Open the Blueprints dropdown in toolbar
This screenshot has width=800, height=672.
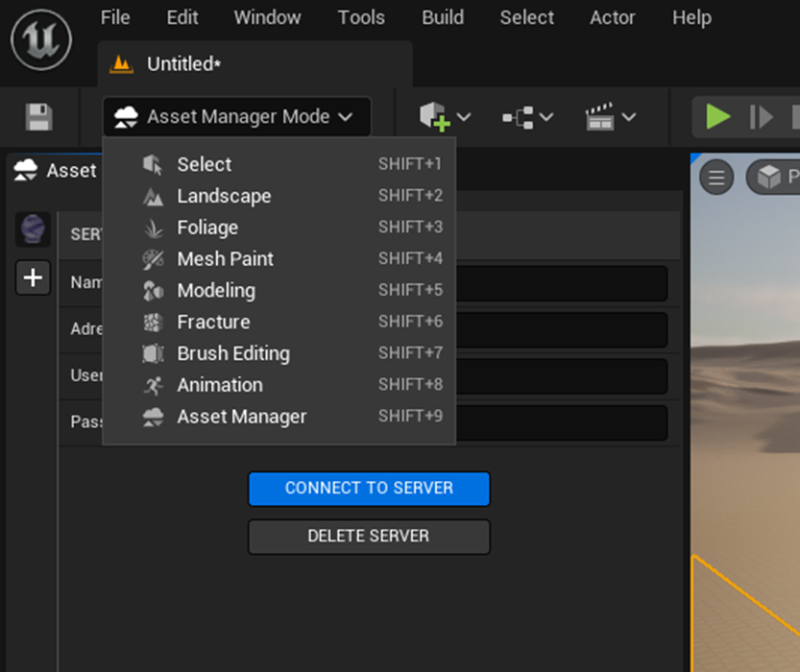(x=527, y=117)
